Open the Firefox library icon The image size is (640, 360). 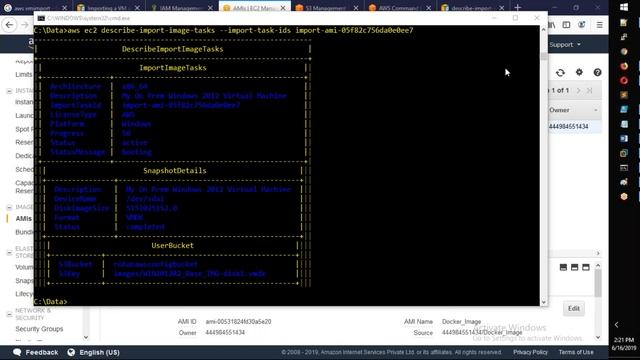[552, 25]
